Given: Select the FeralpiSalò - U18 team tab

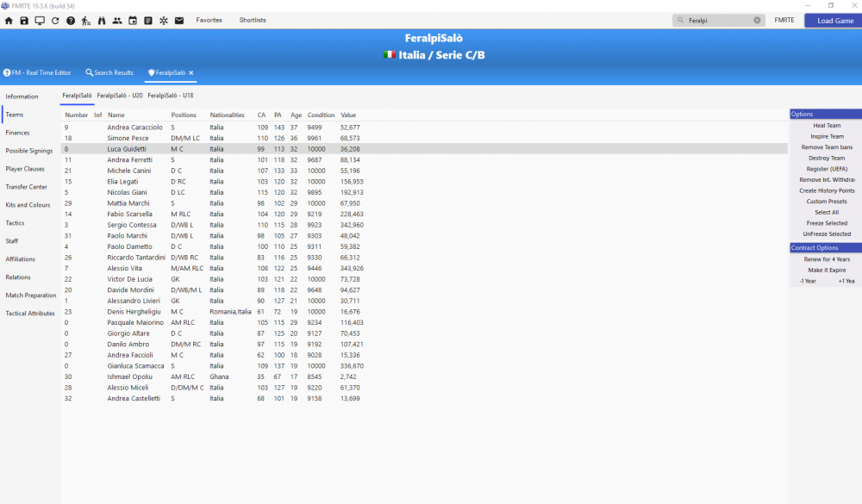Looking at the screenshot, I should pyautogui.click(x=171, y=96).
